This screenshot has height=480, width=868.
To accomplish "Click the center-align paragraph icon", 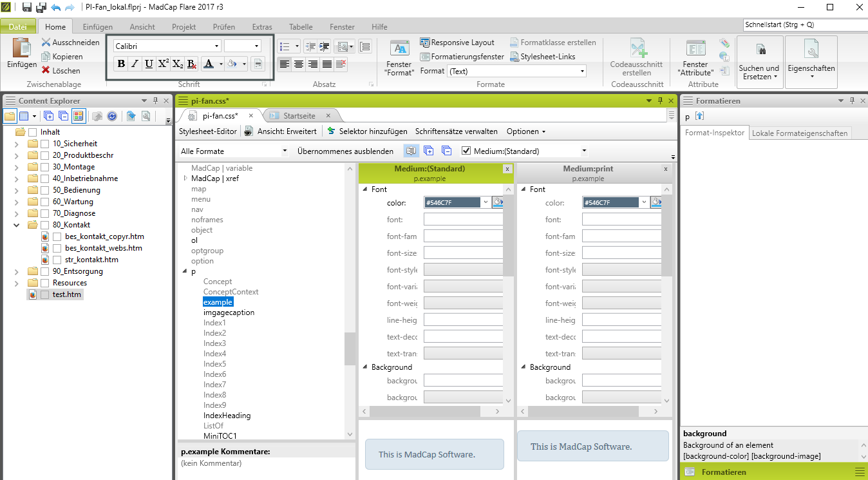I will pos(299,64).
